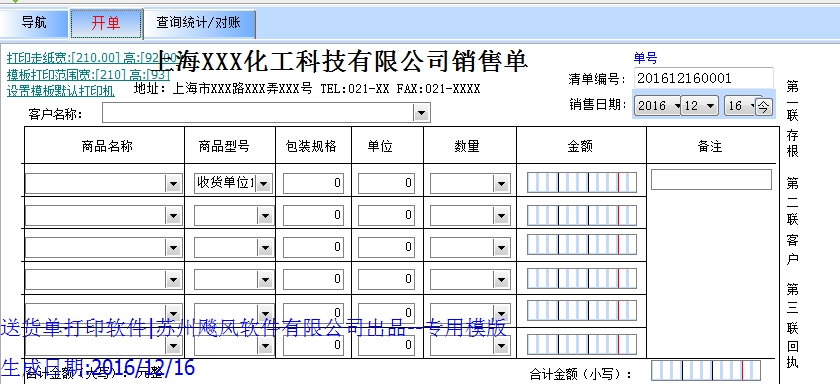Screen dimensions: 840x384
Task: Click sixth row 金额 digit grid
Action: click(x=582, y=345)
